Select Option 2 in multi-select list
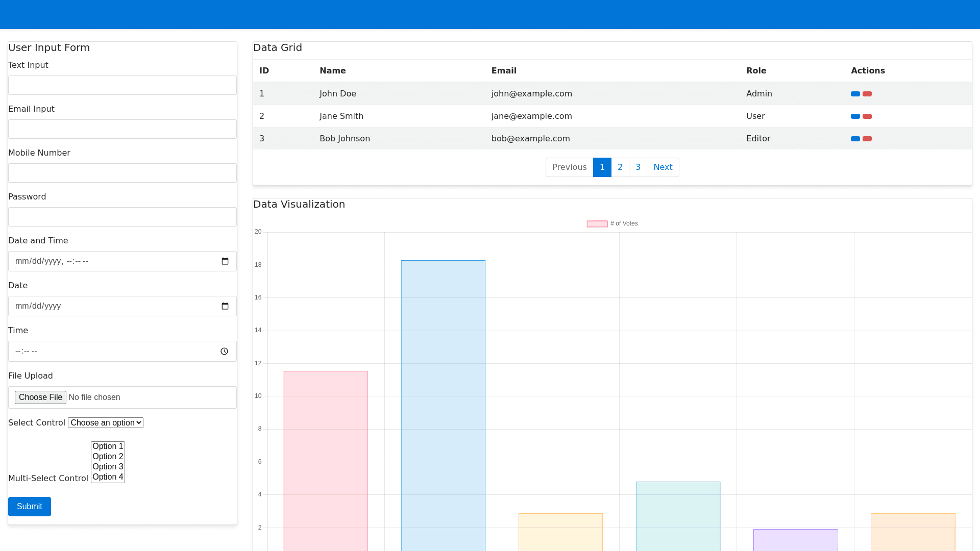Screen dimensions: 980x551 (x=108, y=457)
